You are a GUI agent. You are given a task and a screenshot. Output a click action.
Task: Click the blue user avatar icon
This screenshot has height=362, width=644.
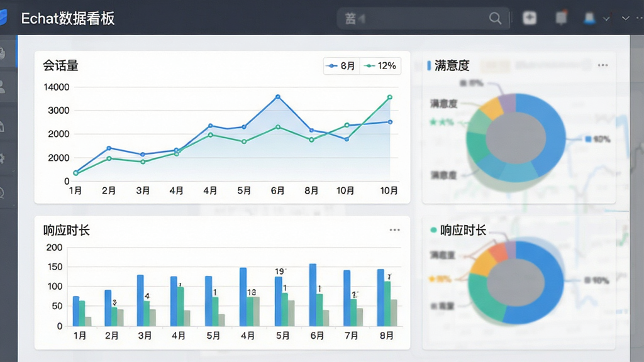tap(589, 18)
